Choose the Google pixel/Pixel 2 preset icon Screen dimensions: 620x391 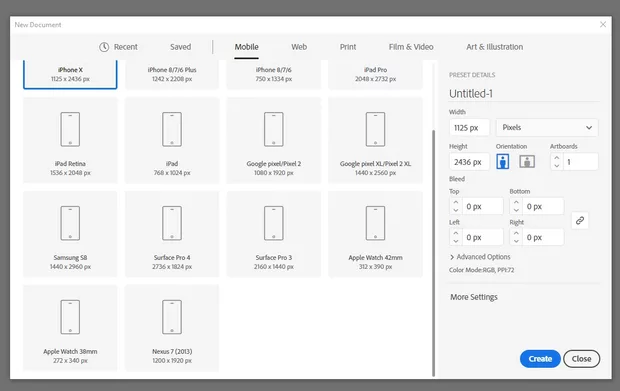(x=274, y=129)
